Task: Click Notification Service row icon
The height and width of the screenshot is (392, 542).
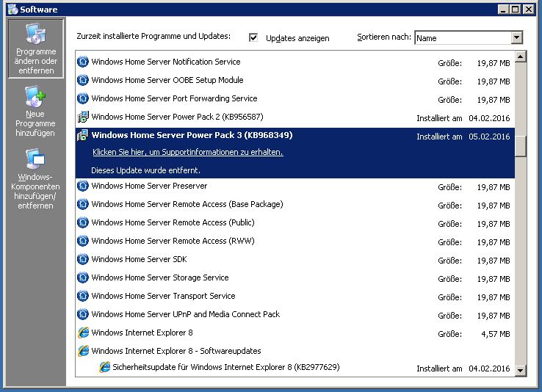Action: click(82, 62)
